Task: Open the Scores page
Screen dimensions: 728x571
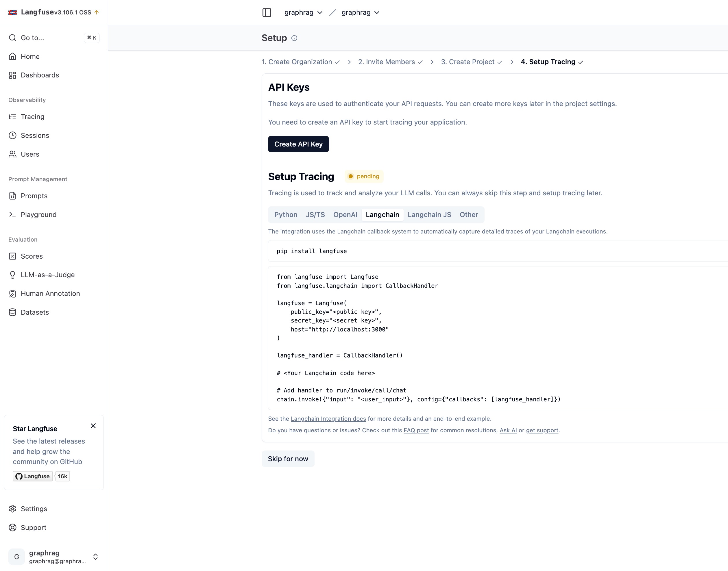Action: click(x=31, y=256)
